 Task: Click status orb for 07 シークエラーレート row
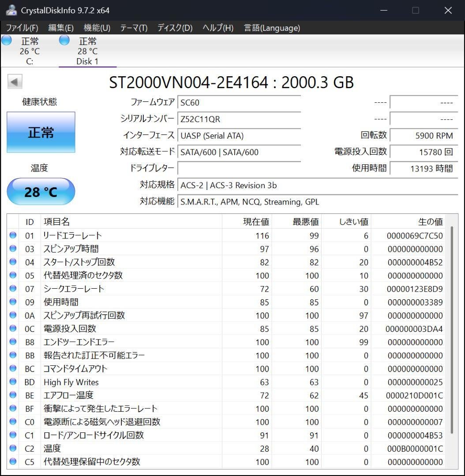pos(13,288)
